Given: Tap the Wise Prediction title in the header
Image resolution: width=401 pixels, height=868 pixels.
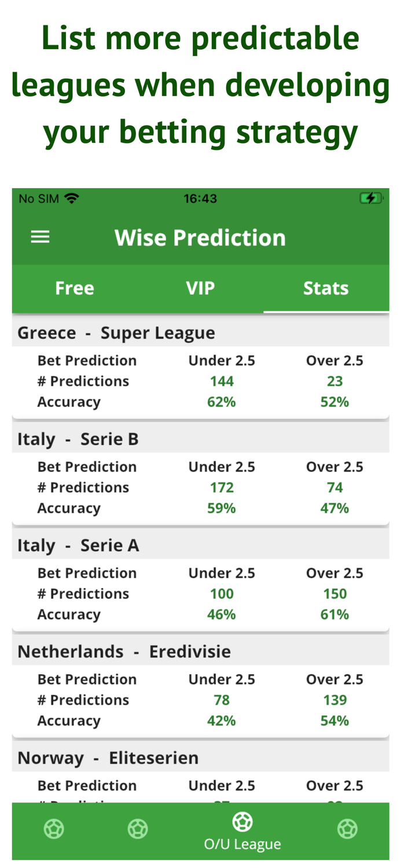Looking at the screenshot, I should (x=200, y=237).
